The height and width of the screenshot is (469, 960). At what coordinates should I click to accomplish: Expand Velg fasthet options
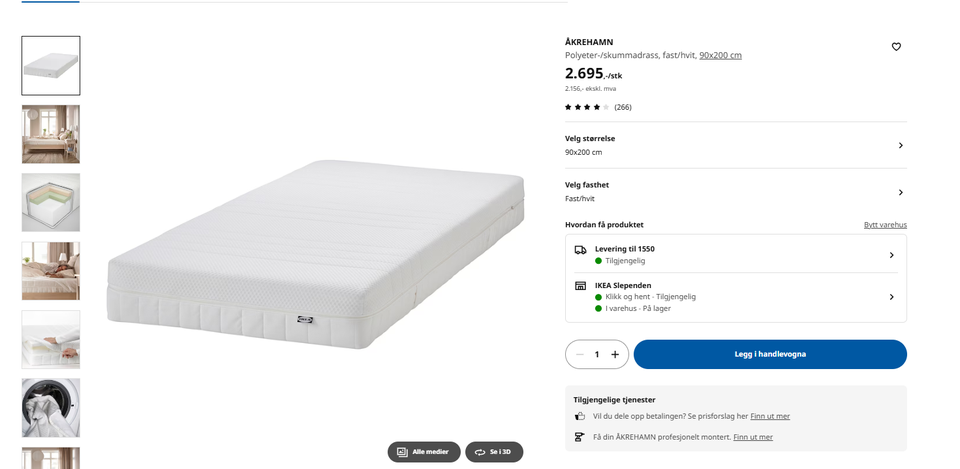[x=735, y=192]
